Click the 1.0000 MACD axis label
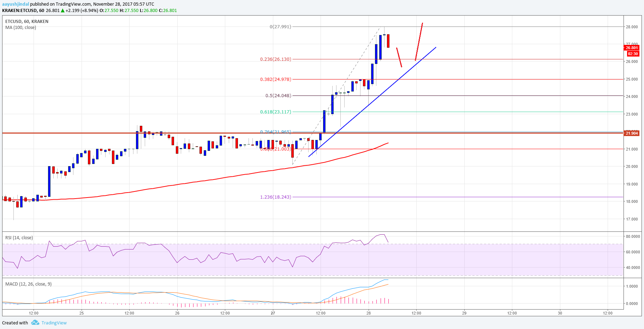The image size is (644, 329). point(632,286)
